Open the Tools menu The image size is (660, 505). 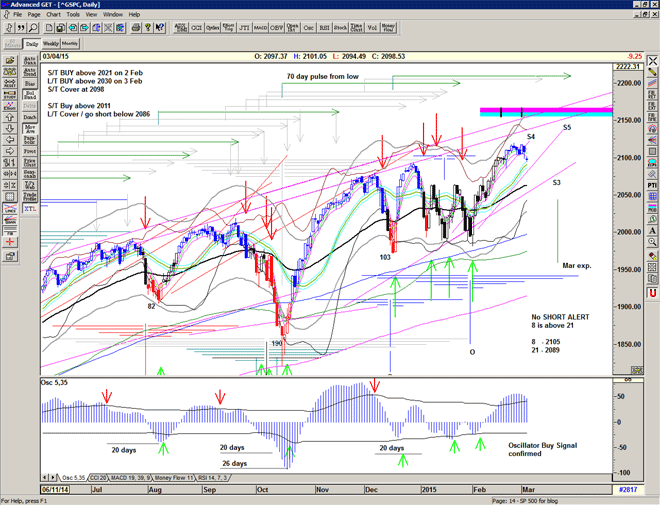coord(73,15)
